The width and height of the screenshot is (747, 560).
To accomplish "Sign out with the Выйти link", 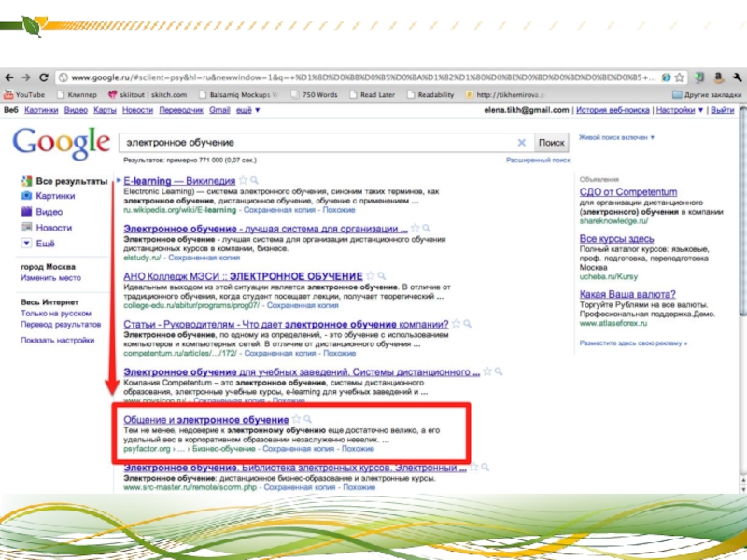I will pos(722,110).
